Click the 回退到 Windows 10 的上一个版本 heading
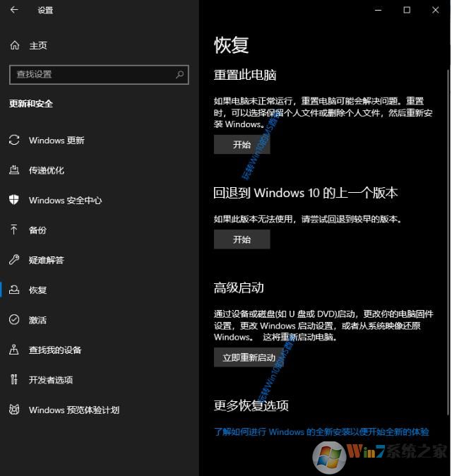This screenshot has width=452, height=476. point(306,193)
